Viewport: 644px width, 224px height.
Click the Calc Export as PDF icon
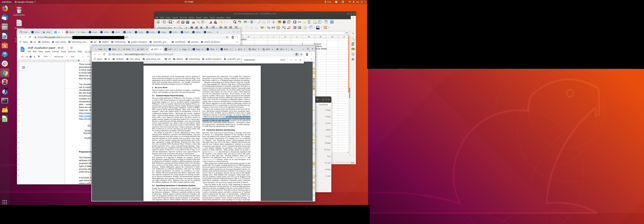(x=178, y=22)
